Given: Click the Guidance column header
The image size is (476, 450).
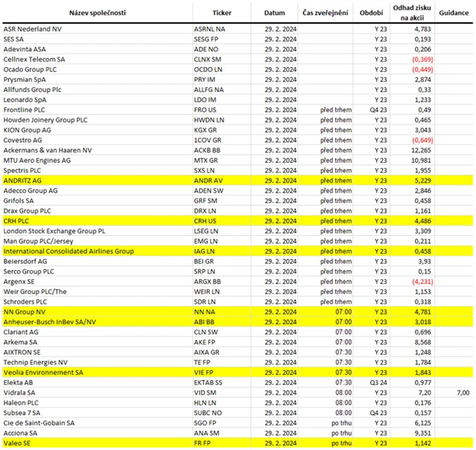Looking at the screenshot, I should (454, 13).
